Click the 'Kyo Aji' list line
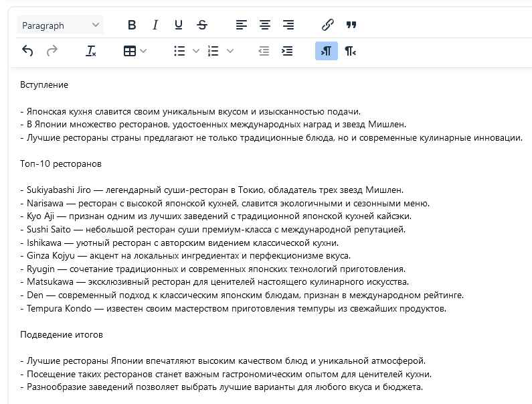This screenshot has width=532, height=404. [x=215, y=216]
